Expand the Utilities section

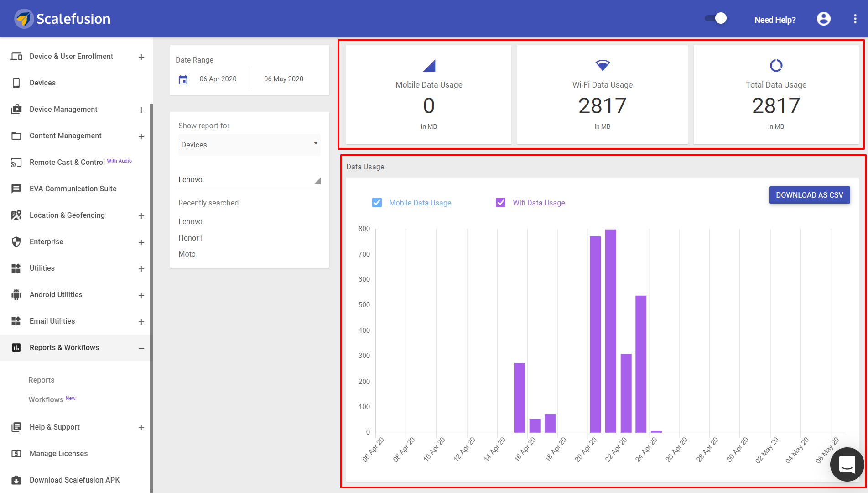click(141, 269)
